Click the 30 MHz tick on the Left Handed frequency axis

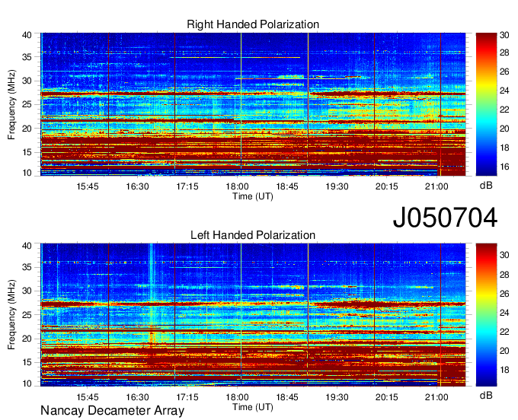pos(27,291)
